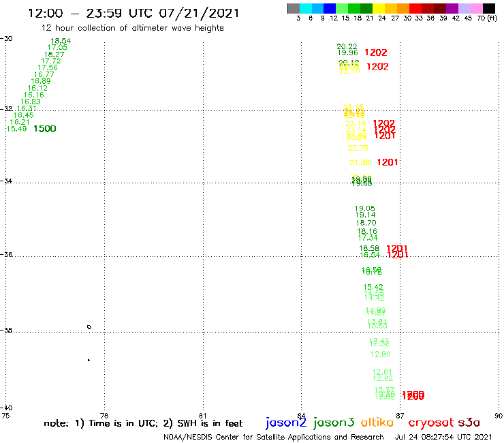Click the green 1500 time stamp
Screen dimensions: 504x443
point(45,129)
